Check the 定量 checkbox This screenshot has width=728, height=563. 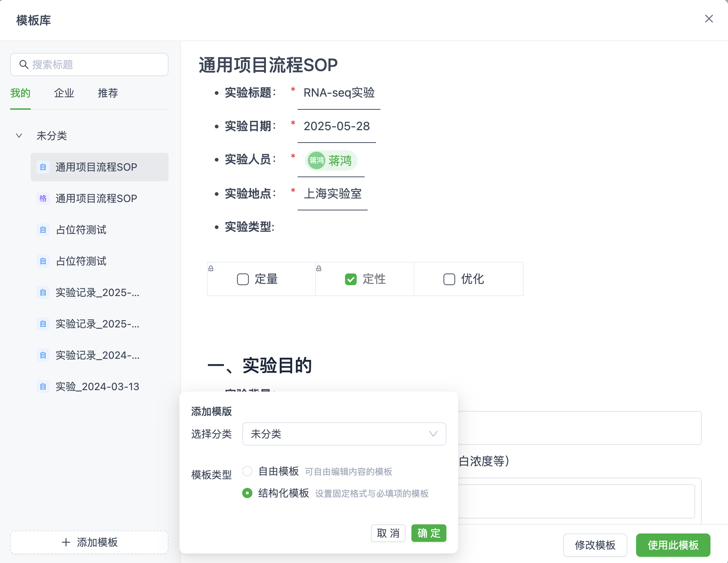[242, 279]
